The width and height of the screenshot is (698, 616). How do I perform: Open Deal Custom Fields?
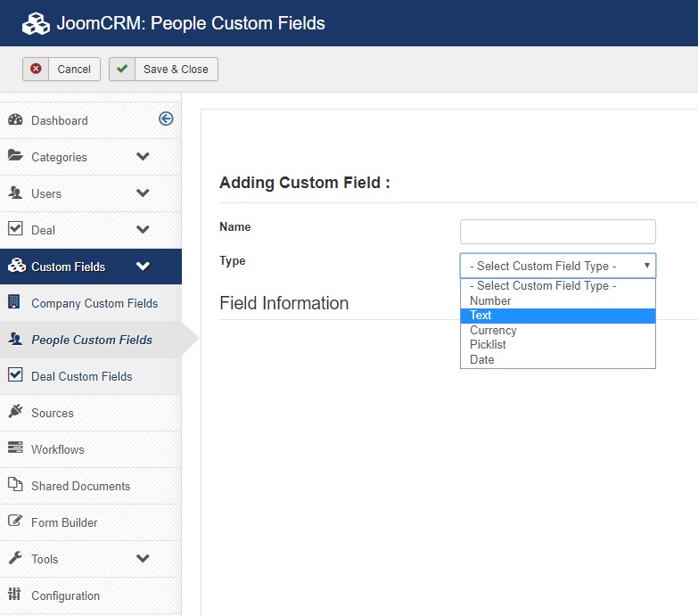pyautogui.click(x=91, y=376)
